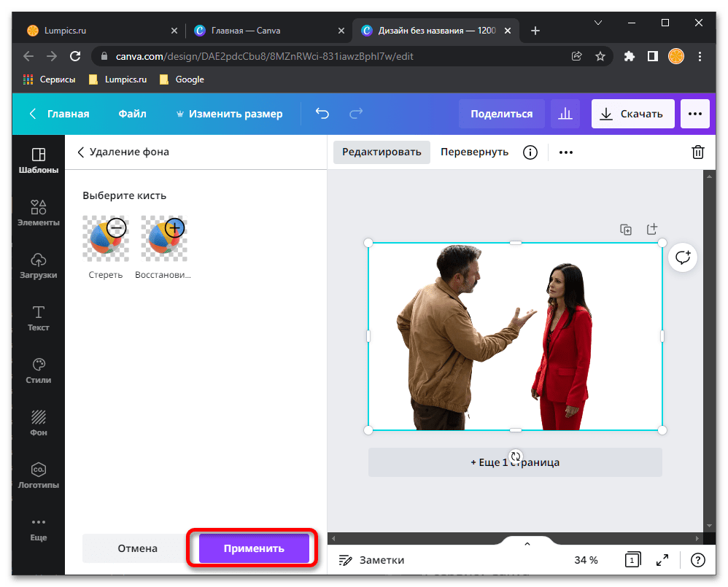The width and height of the screenshot is (728, 587).
Task: Select the Восстановить restore brush
Action: tap(163, 238)
